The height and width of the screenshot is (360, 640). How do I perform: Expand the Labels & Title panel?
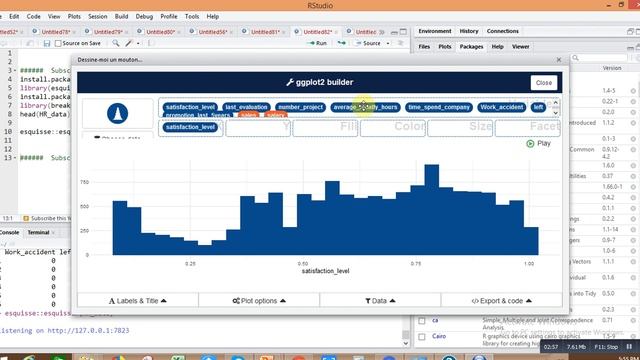pyautogui.click(x=138, y=301)
